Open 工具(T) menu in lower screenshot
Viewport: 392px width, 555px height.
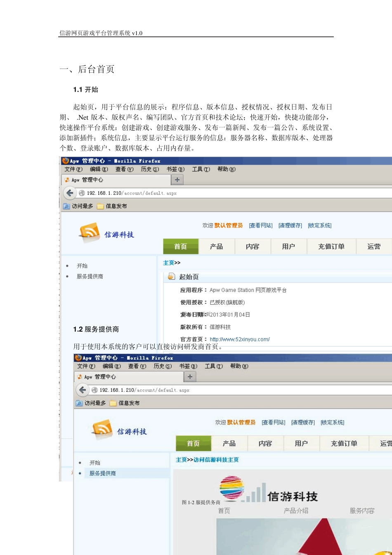coord(214,366)
